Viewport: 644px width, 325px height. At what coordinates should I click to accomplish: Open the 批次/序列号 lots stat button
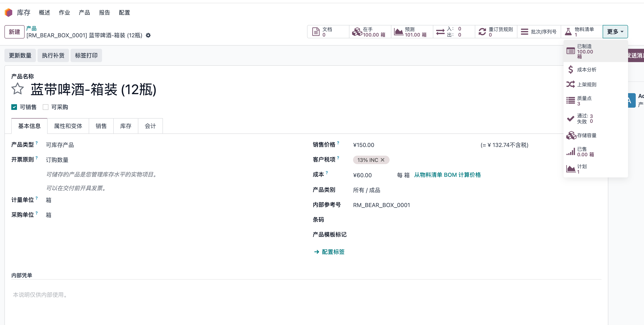(539, 32)
